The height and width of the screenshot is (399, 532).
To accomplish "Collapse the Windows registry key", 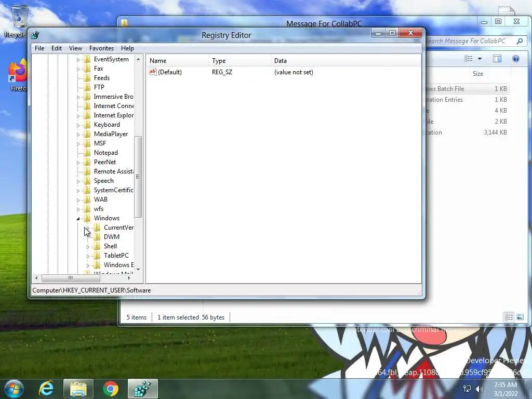I will coord(78,219).
